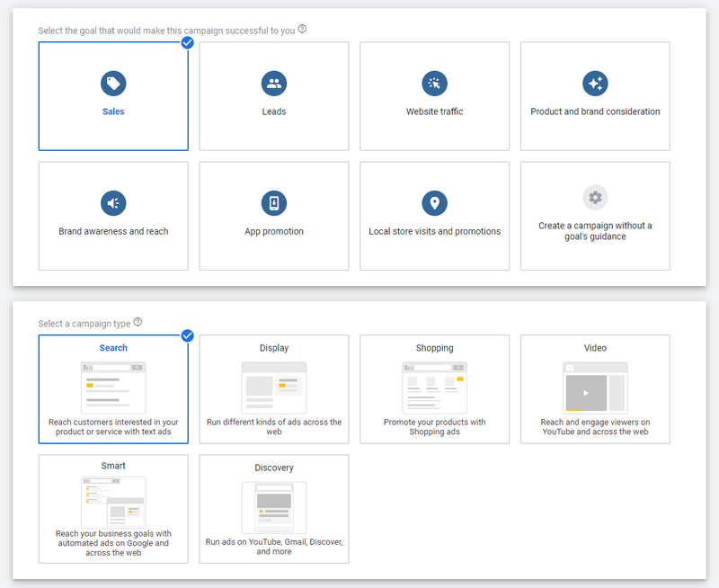Select the Search campaign type title
Viewport: 719px width, 588px height.
pos(113,348)
